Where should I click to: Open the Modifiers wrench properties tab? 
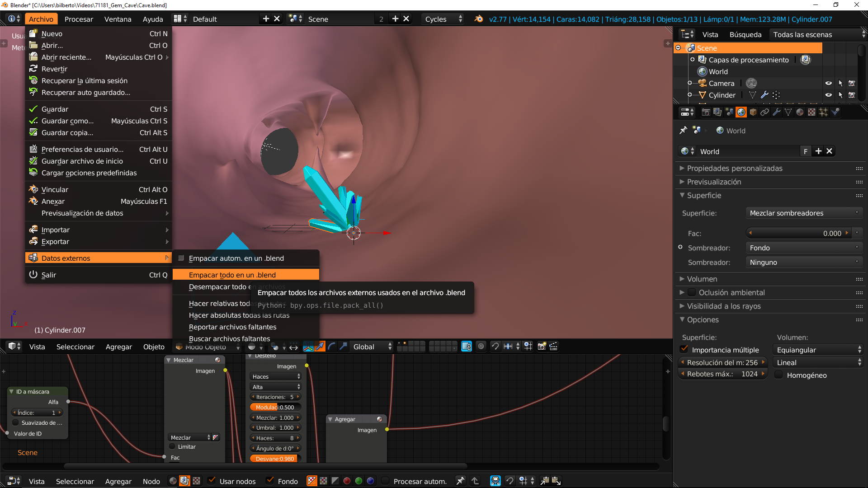[776, 112]
